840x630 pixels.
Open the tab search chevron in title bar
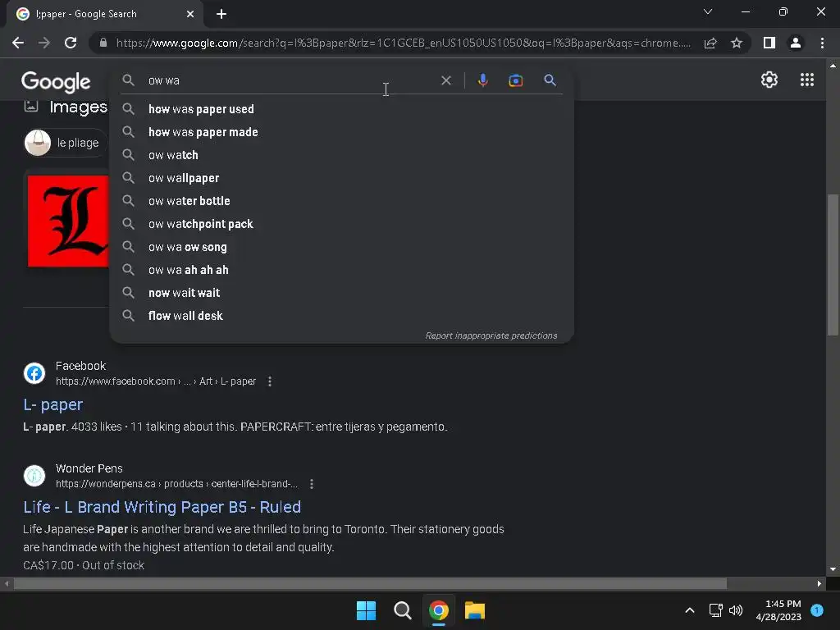click(708, 11)
